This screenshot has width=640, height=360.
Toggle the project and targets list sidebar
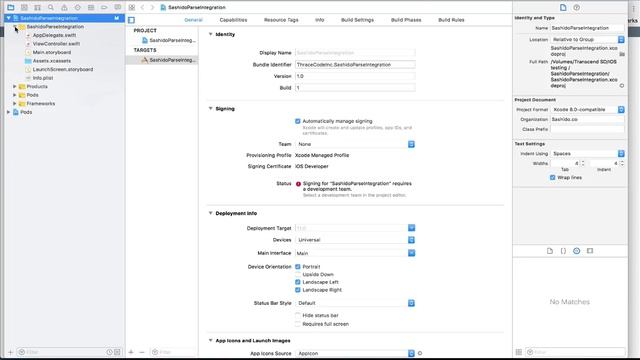tap(131, 20)
